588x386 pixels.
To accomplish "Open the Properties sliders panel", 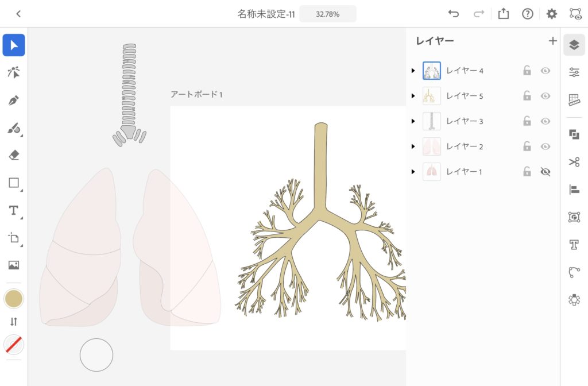I will pos(574,72).
